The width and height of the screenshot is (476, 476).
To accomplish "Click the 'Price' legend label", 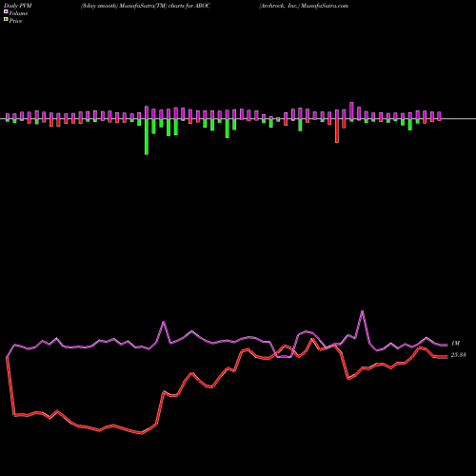I will [x=15, y=21].
